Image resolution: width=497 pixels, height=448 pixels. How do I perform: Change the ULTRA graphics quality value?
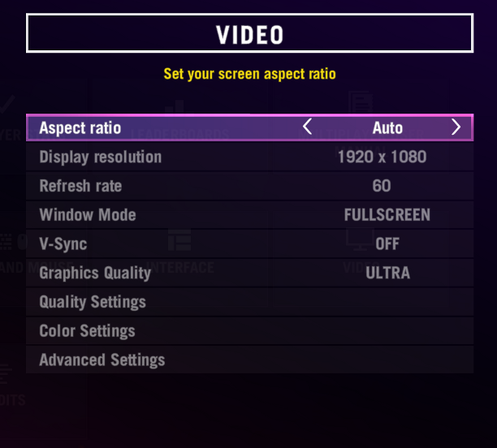click(x=387, y=273)
